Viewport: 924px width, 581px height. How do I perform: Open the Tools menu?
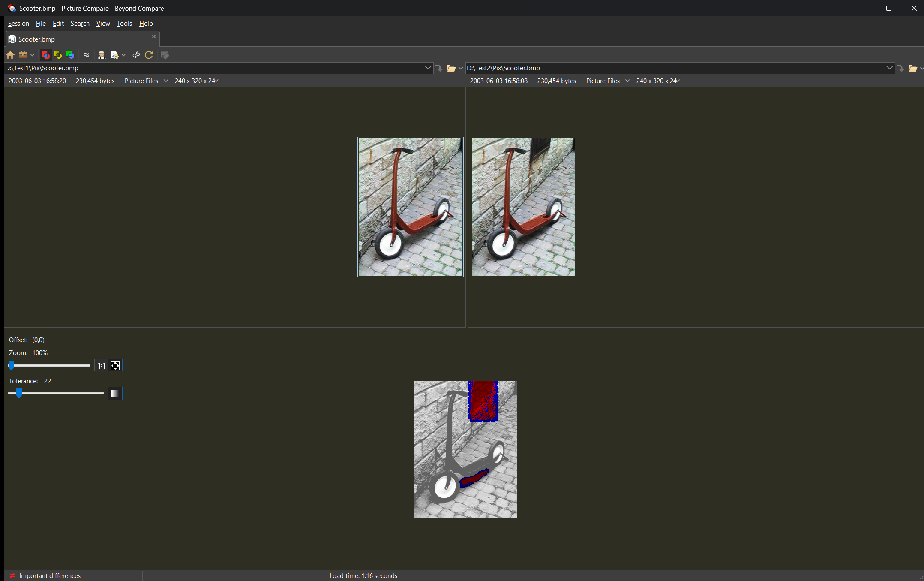point(124,24)
